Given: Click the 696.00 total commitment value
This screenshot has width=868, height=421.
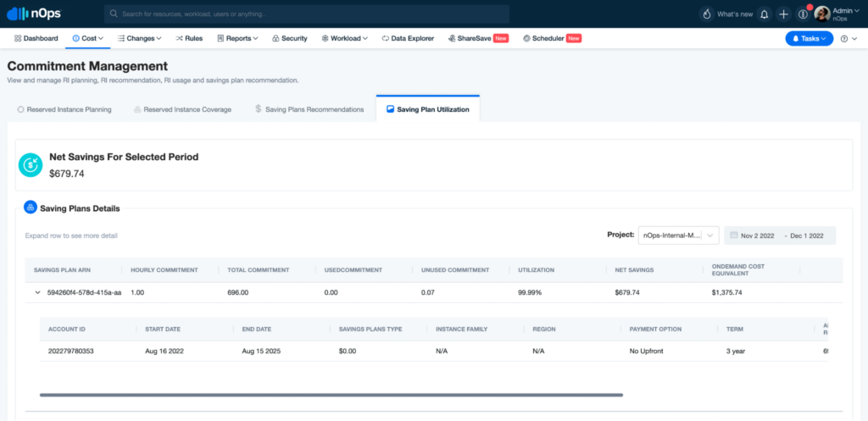Looking at the screenshot, I should (237, 292).
